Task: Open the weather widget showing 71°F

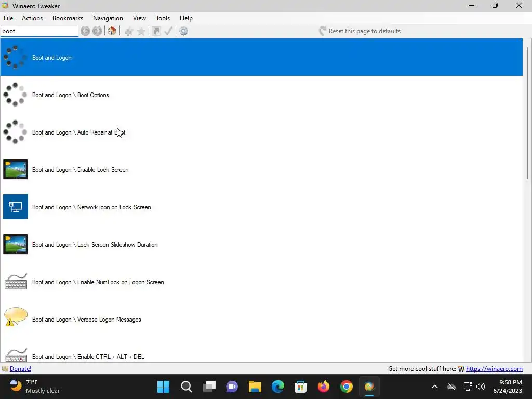Action: 34,387
